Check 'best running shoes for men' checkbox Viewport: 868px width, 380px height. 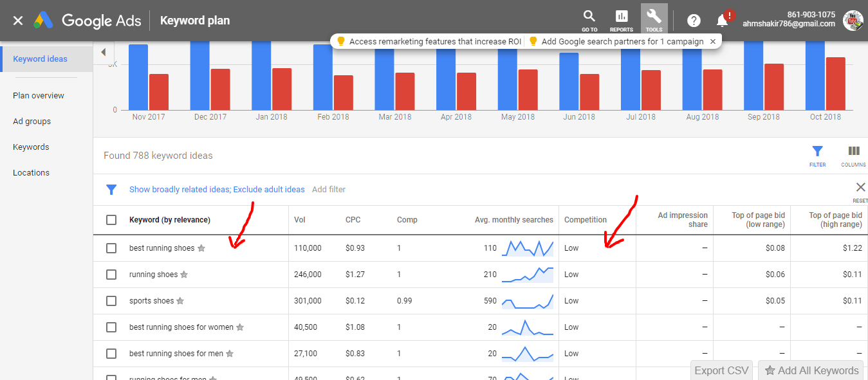point(111,354)
